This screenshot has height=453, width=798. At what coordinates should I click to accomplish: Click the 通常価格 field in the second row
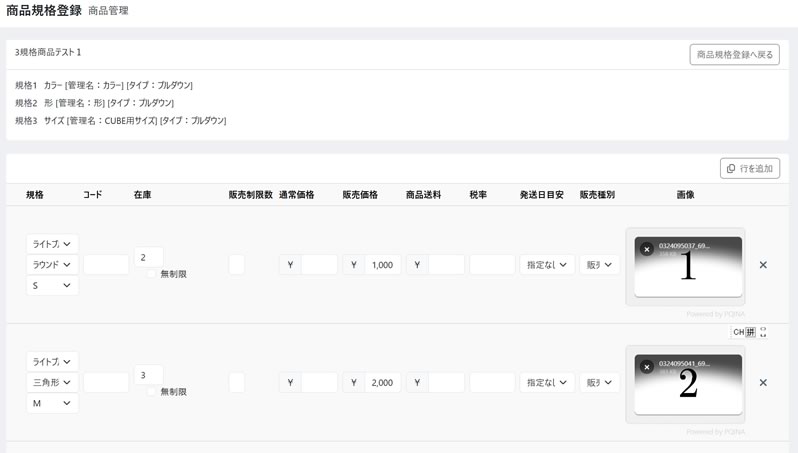[x=319, y=382]
